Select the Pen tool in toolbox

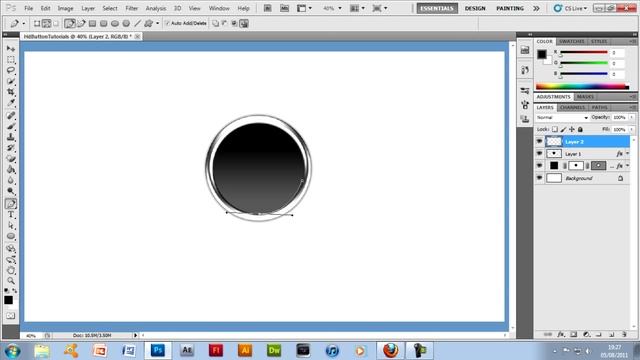pyautogui.click(x=11, y=204)
